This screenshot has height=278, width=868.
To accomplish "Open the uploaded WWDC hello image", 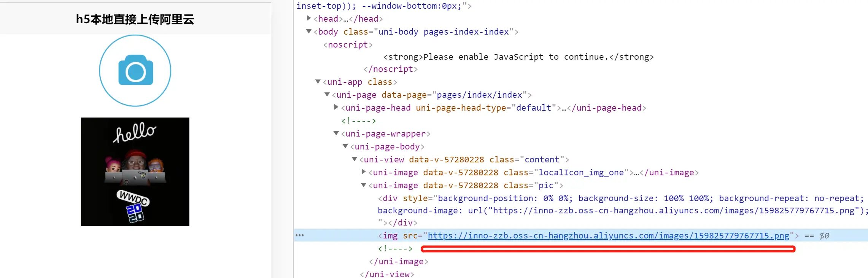I will point(135,172).
